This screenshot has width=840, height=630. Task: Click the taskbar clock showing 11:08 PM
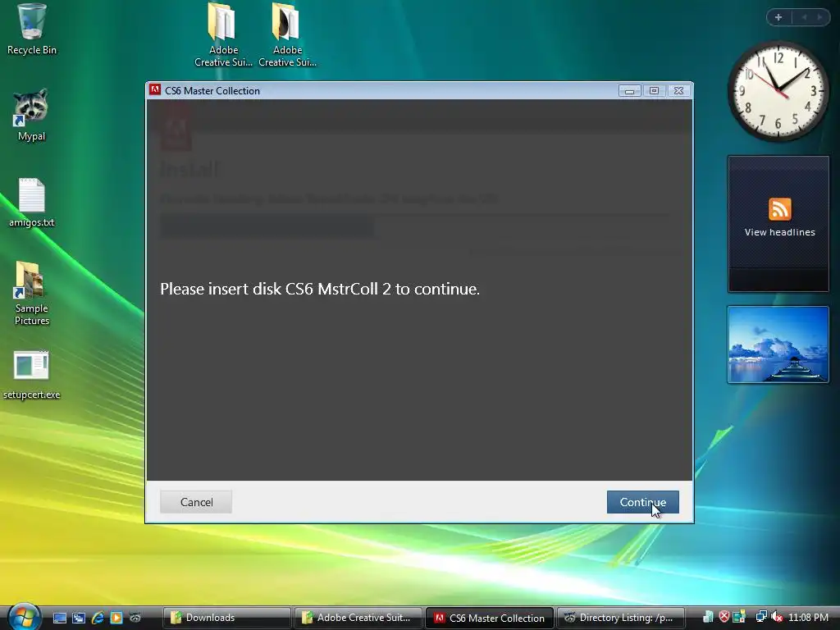click(x=808, y=617)
